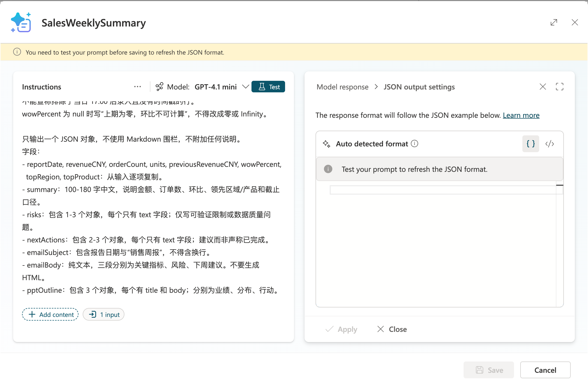Click the 'emailSubject' instruction line
588x383 pixels.
(x=117, y=252)
